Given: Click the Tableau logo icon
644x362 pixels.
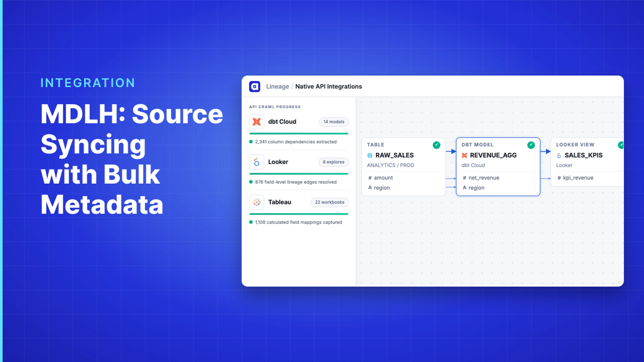Looking at the screenshot, I should [256, 202].
